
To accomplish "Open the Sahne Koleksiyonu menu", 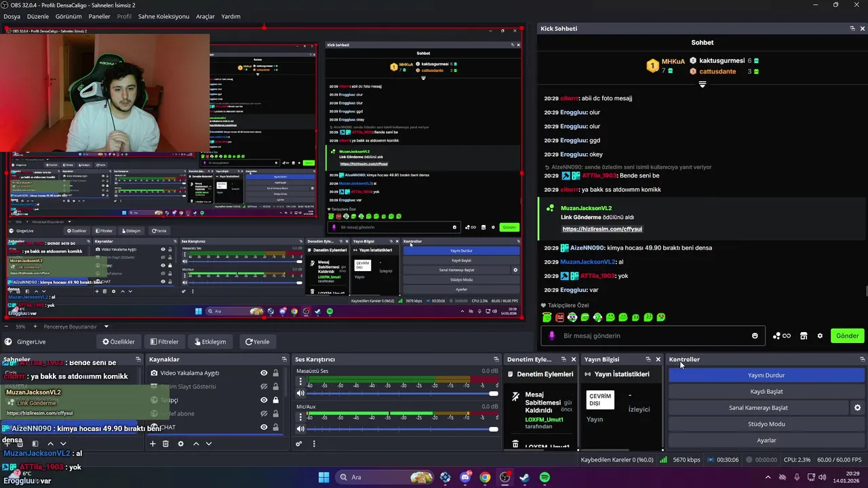I will [x=163, y=16].
